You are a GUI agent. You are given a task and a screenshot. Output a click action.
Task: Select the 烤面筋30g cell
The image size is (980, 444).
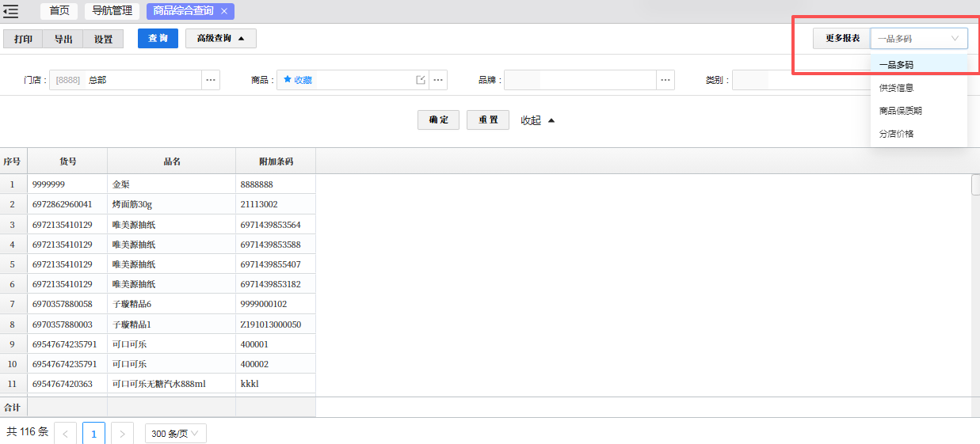pyautogui.click(x=172, y=204)
